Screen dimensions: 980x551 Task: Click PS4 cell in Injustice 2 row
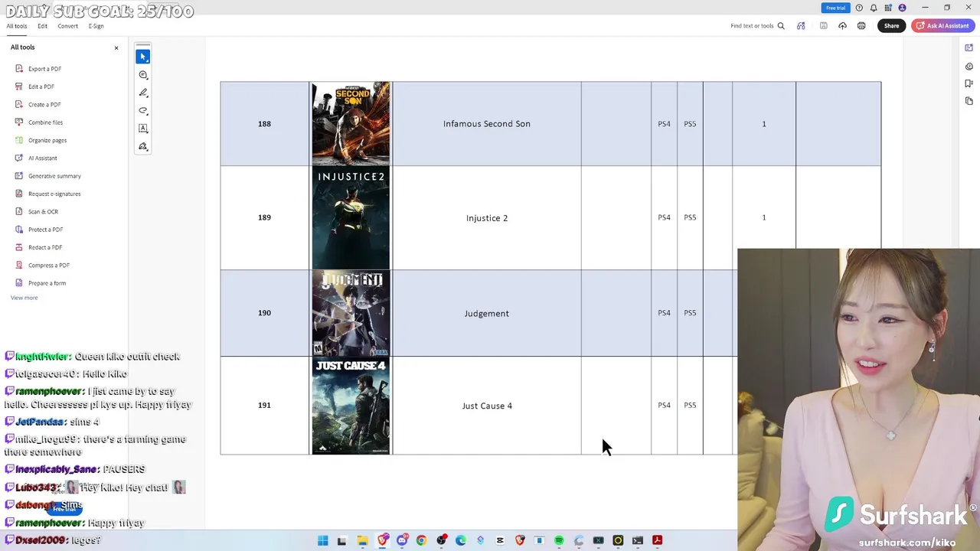coord(664,218)
